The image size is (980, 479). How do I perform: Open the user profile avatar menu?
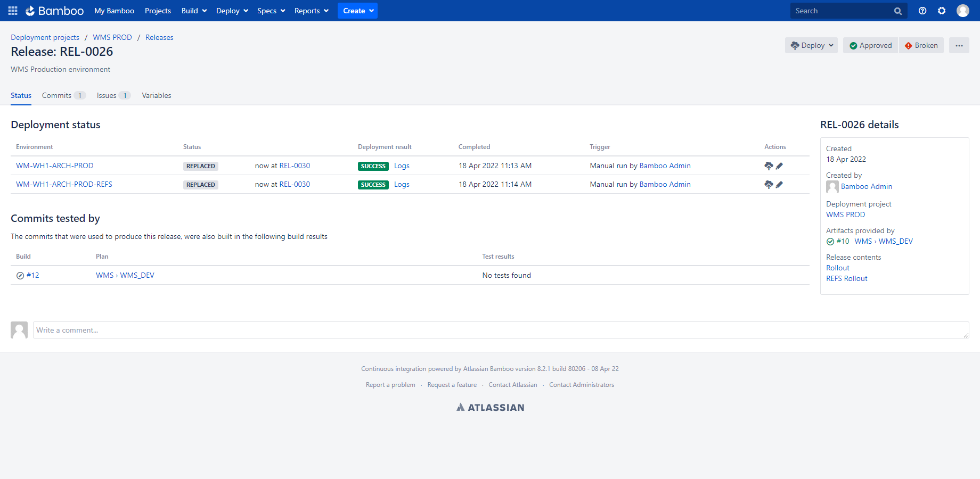(963, 11)
